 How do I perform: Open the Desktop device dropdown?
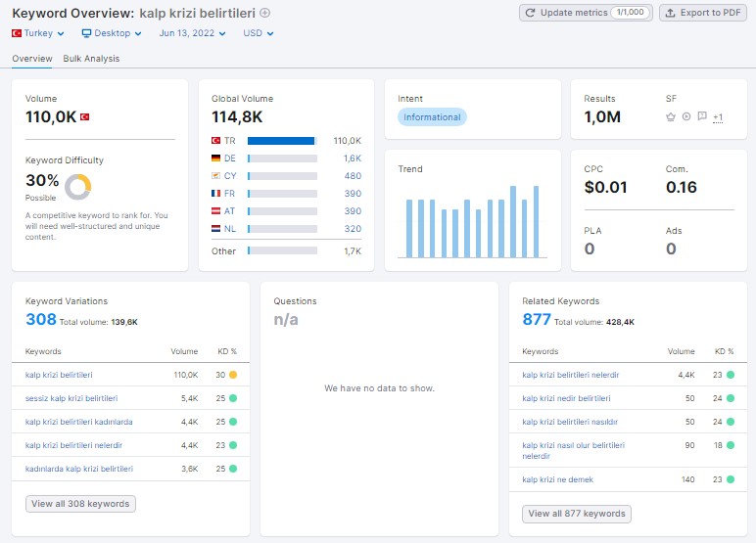(x=112, y=33)
